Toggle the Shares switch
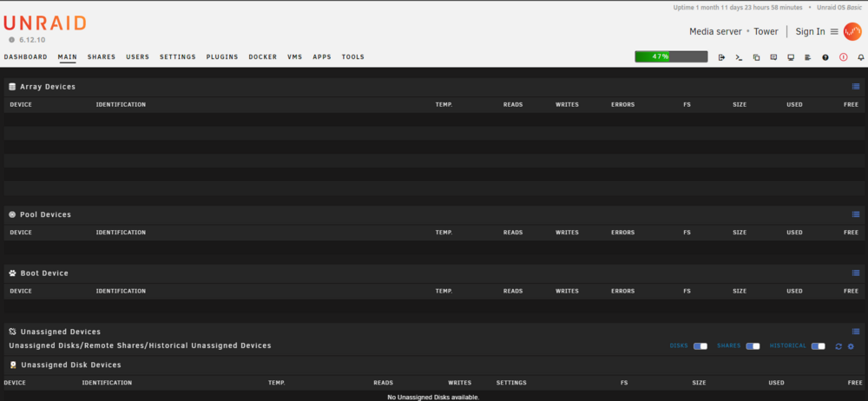The image size is (868, 401). (x=753, y=346)
